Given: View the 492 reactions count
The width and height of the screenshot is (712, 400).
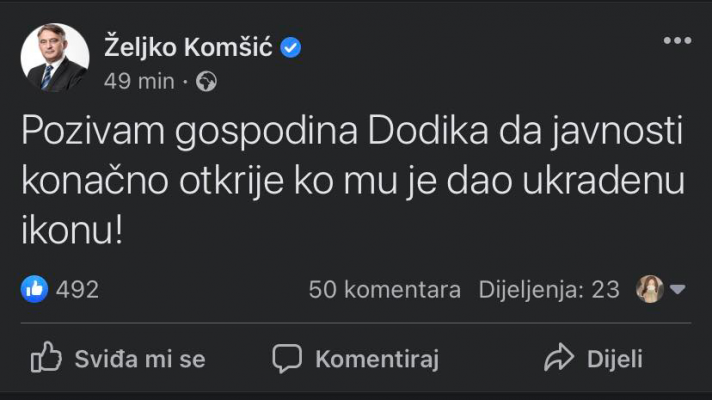Looking at the screenshot, I should 77,290.
